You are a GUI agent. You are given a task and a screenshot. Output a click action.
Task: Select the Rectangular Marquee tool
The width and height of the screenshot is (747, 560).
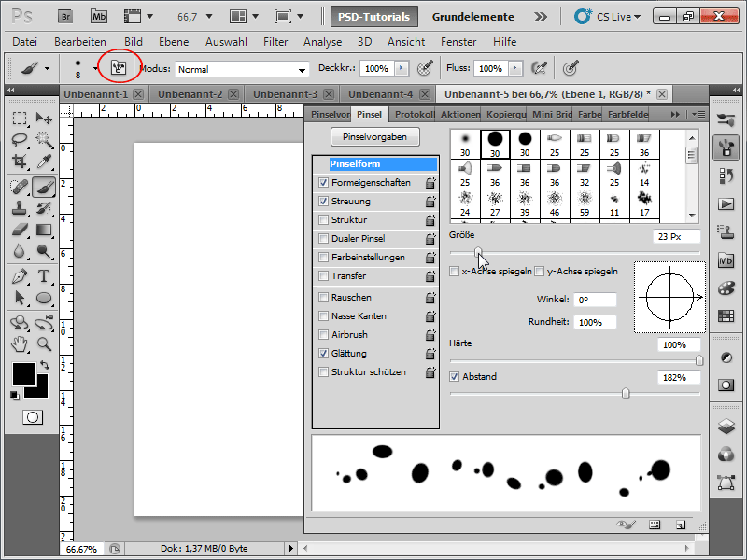(x=19, y=119)
